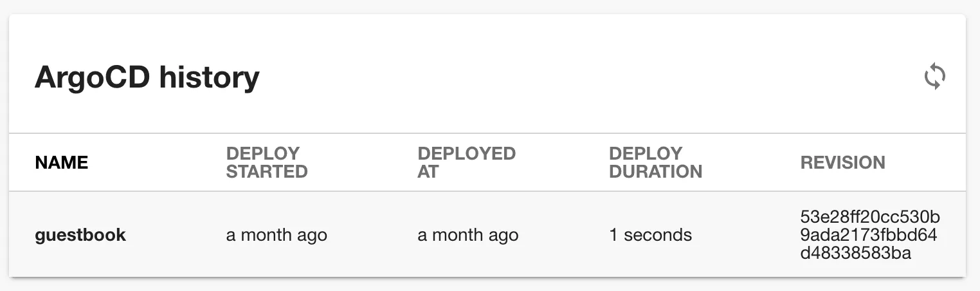The width and height of the screenshot is (980, 291).
Task: Click the STARTED header word
Action: 267,172
